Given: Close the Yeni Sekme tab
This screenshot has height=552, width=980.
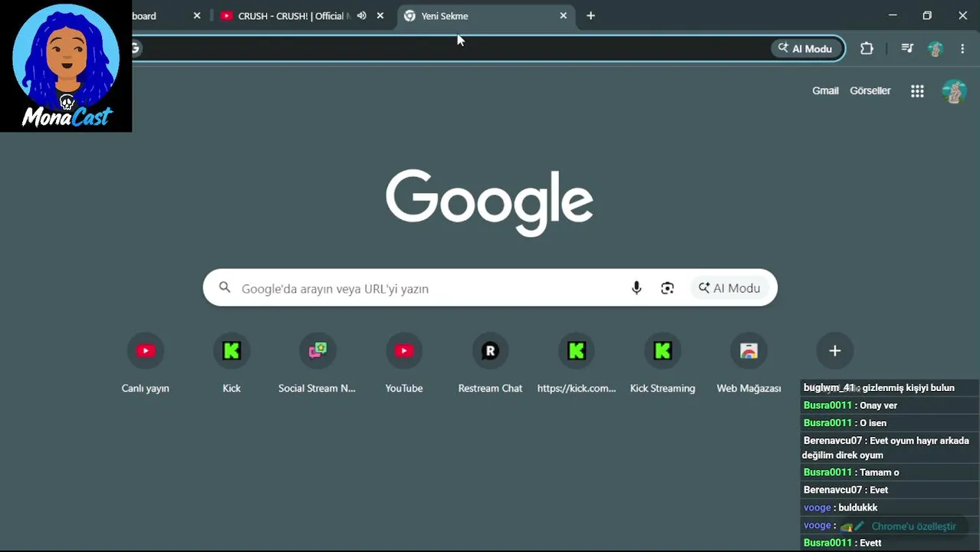Looking at the screenshot, I should [564, 15].
